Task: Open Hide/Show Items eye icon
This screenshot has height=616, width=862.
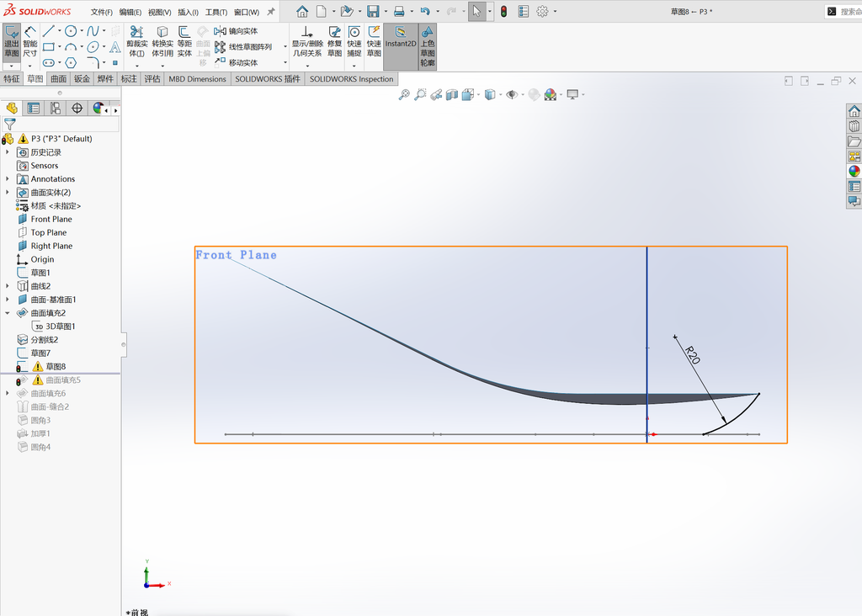Action: (x=511, y=94)
